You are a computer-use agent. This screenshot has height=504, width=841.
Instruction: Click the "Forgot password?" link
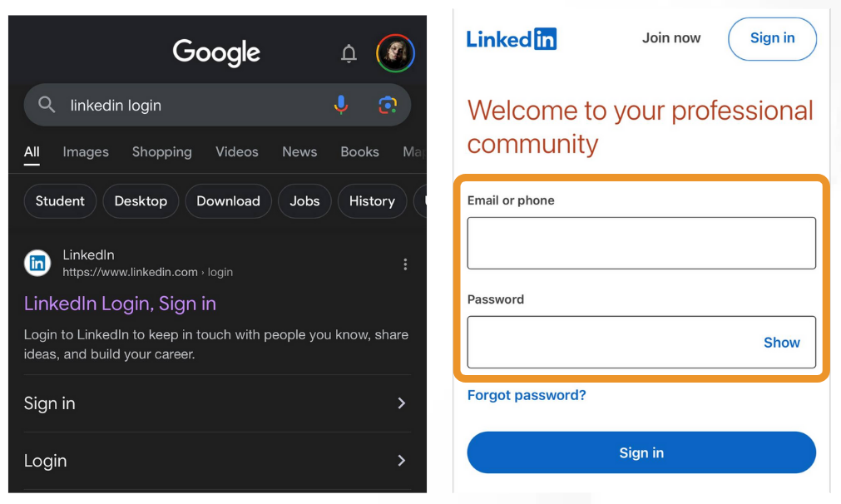[x=527, y=395]
